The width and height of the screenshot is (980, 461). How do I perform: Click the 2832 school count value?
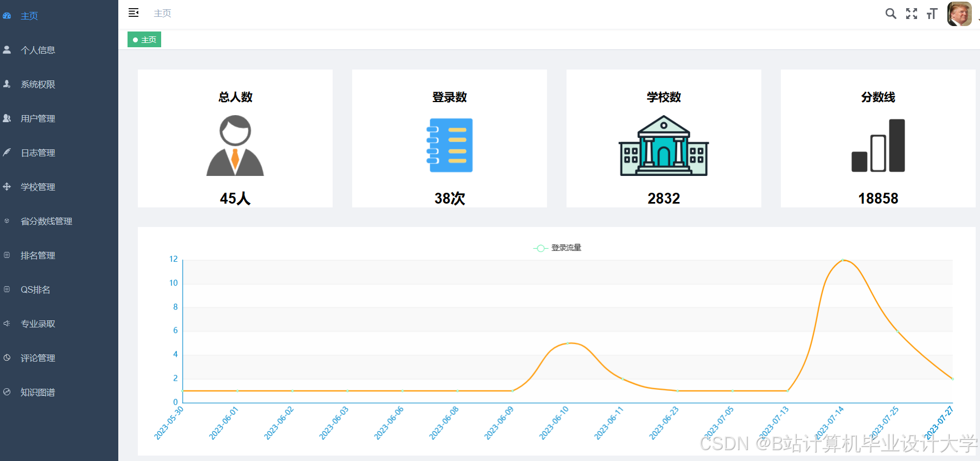[x=664, y=198]
